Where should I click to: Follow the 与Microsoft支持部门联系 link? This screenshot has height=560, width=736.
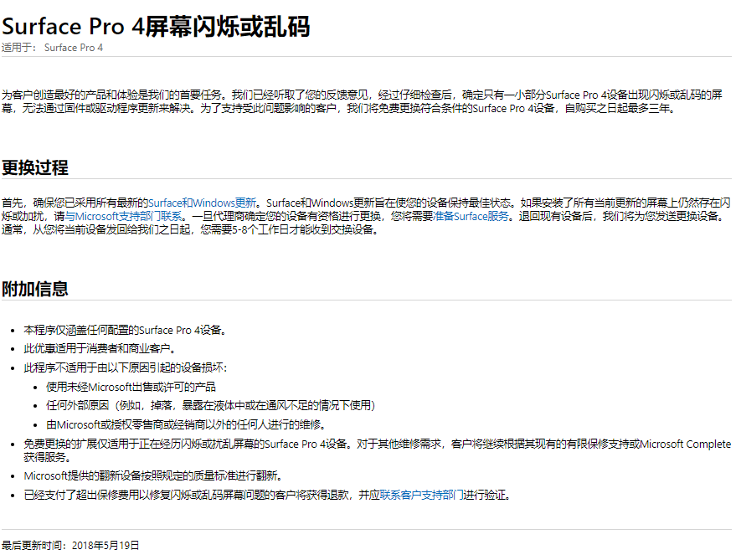tap(123, 216)
